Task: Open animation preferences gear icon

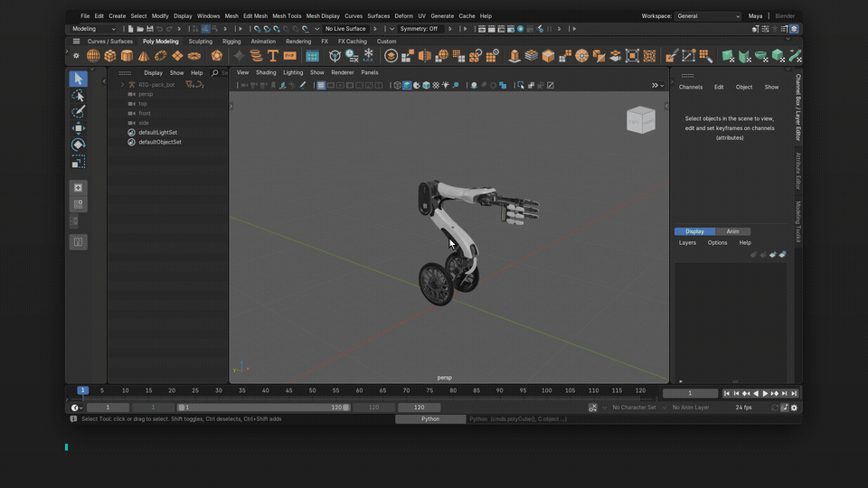Action: coord(795,408)
